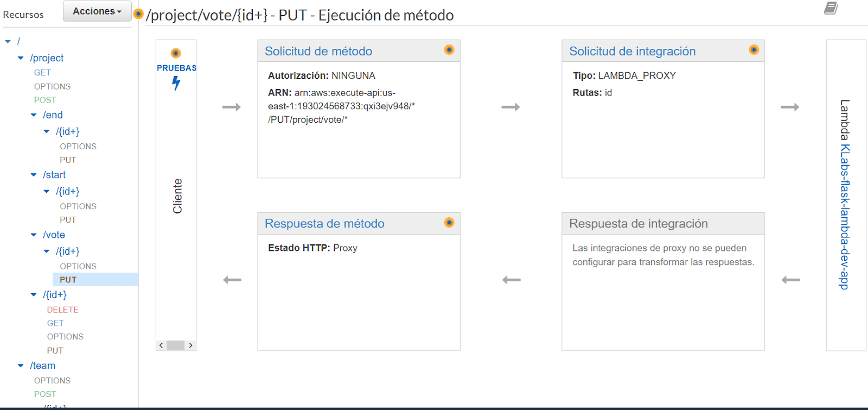The height and width of the screenshot is (410, 868).
Task: Click orange dot in Solicitud de método
Action: 449,50
